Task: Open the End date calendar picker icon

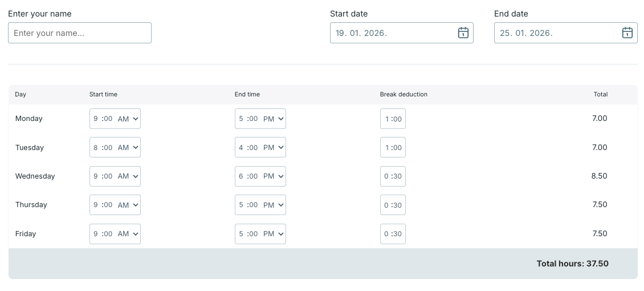Action: pyautogui.click(x=627, y=33)
